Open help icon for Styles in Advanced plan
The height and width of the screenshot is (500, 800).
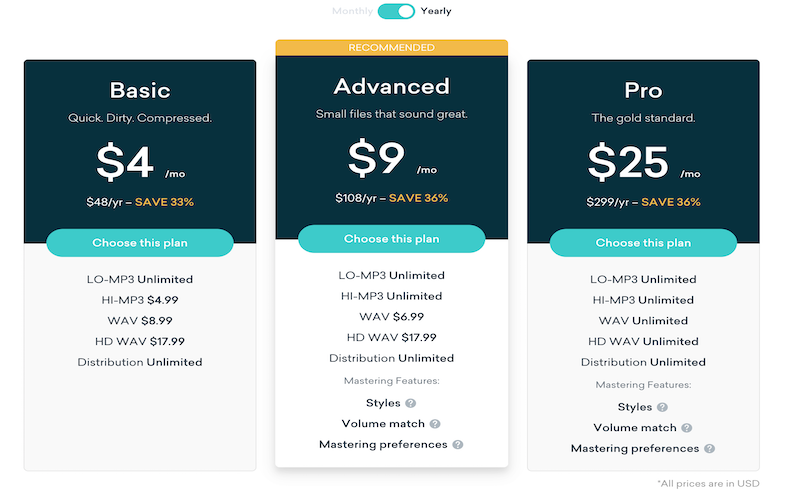(410, 403)
